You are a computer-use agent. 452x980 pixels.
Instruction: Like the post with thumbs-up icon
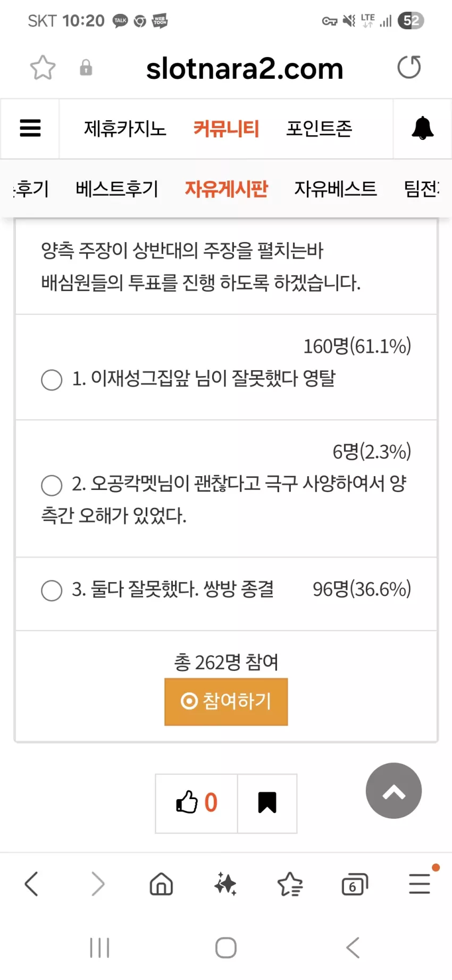(x=196, y=803)
